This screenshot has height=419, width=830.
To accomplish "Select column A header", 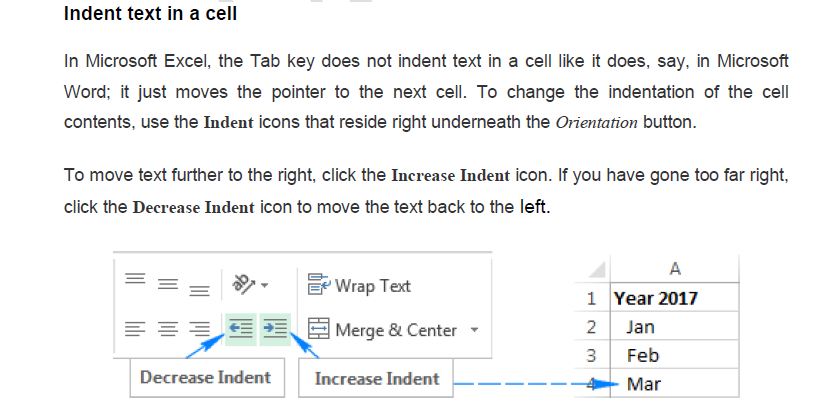I will coord(672,269).
